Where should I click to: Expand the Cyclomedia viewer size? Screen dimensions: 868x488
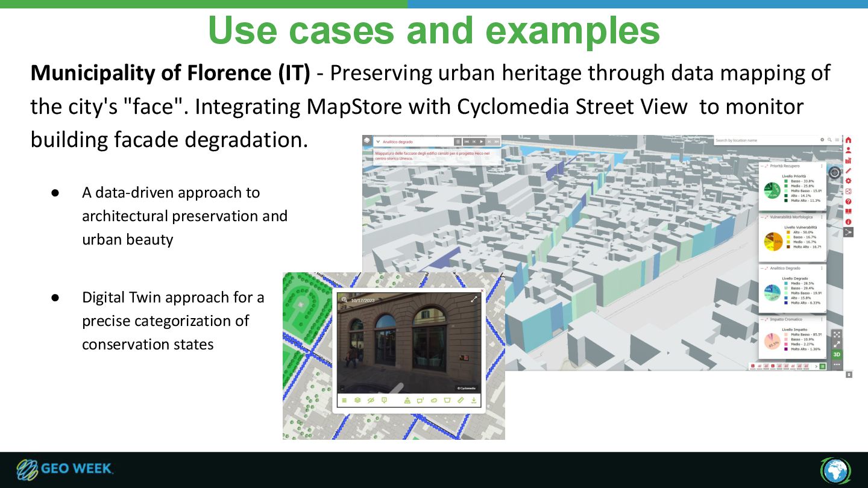click(x=474, y=299)
